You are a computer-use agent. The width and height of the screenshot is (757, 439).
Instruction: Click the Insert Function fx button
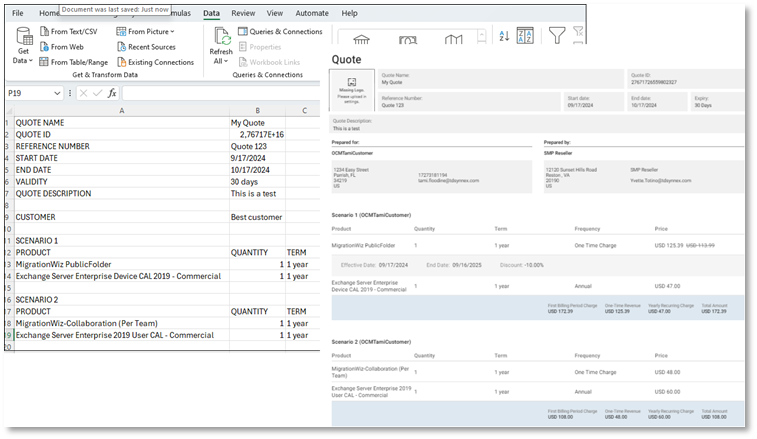click(x=112, y=93)
